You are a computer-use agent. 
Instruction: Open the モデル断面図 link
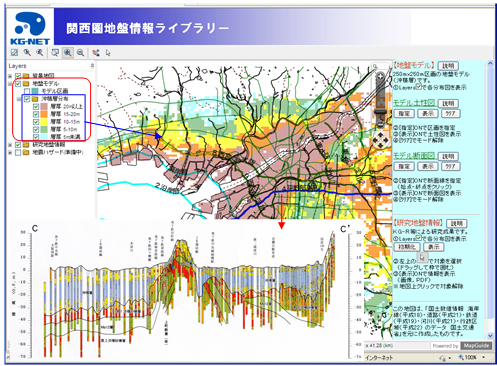click(x=414, y=155)
